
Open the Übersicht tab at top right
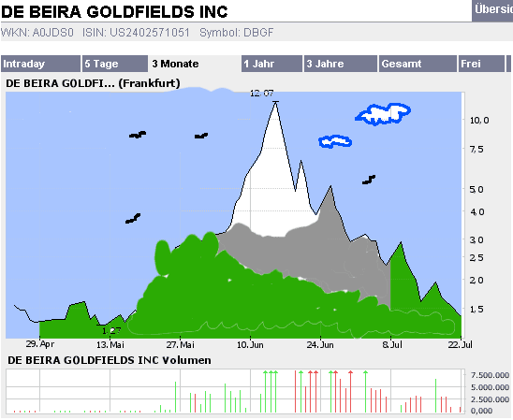(x=492, y=10)
